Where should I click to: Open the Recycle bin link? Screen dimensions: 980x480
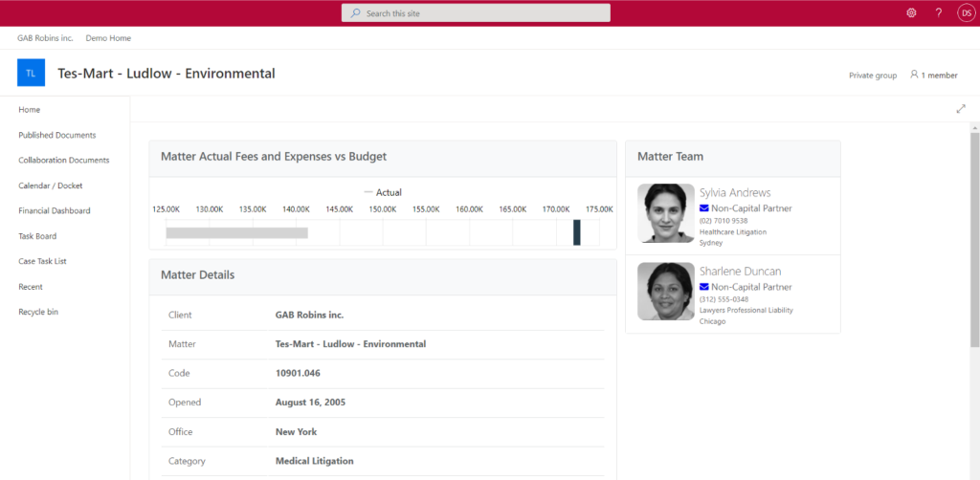coord(38,312)
